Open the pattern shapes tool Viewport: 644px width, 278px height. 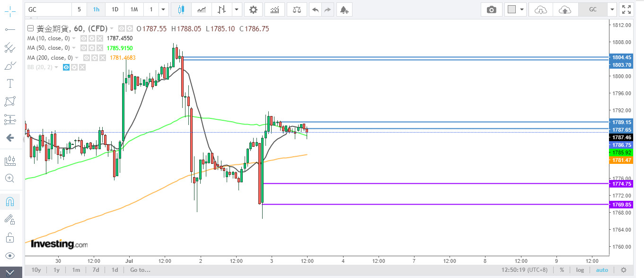9,101
